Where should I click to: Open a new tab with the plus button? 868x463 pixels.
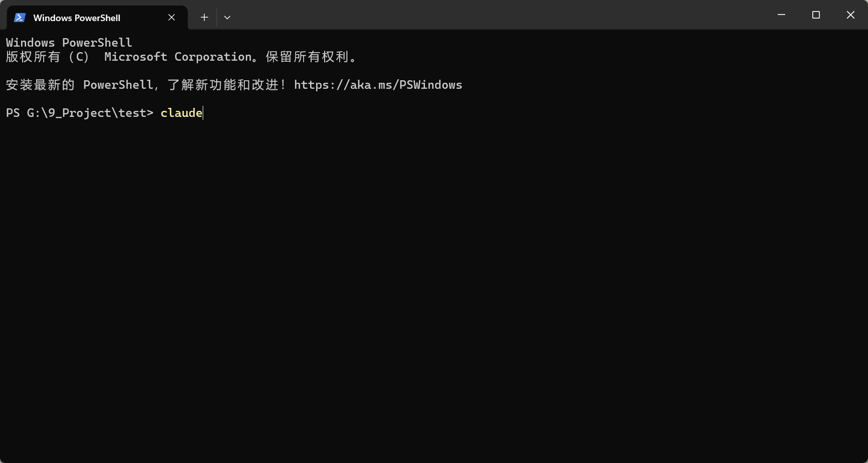point(204,18)
